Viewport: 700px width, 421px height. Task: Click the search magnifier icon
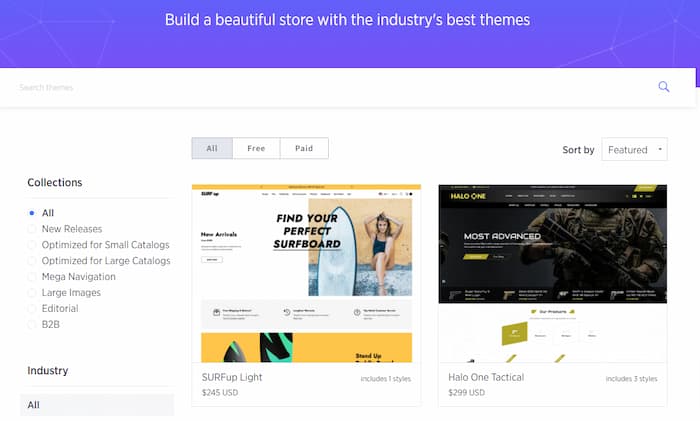point(664,87)
